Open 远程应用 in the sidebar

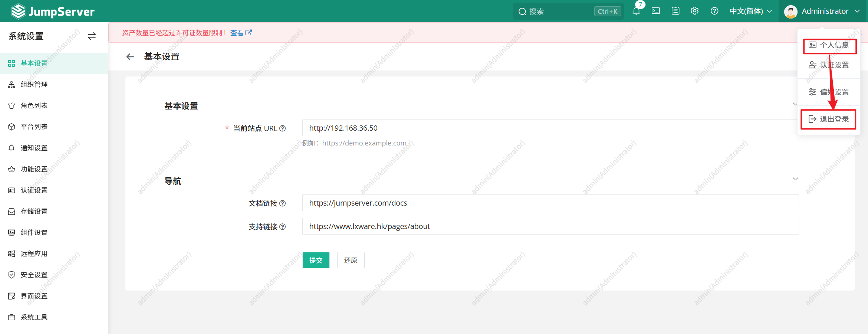[x=54, y=254]
